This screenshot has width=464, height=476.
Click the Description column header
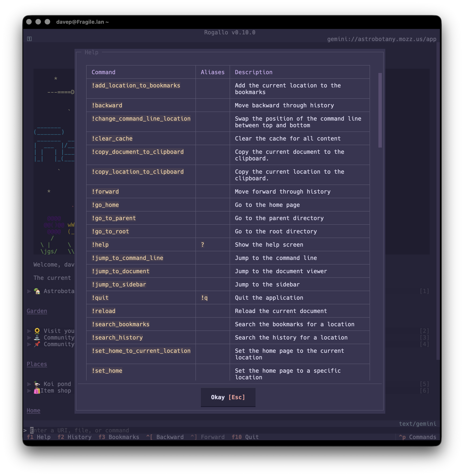point(254,72)
